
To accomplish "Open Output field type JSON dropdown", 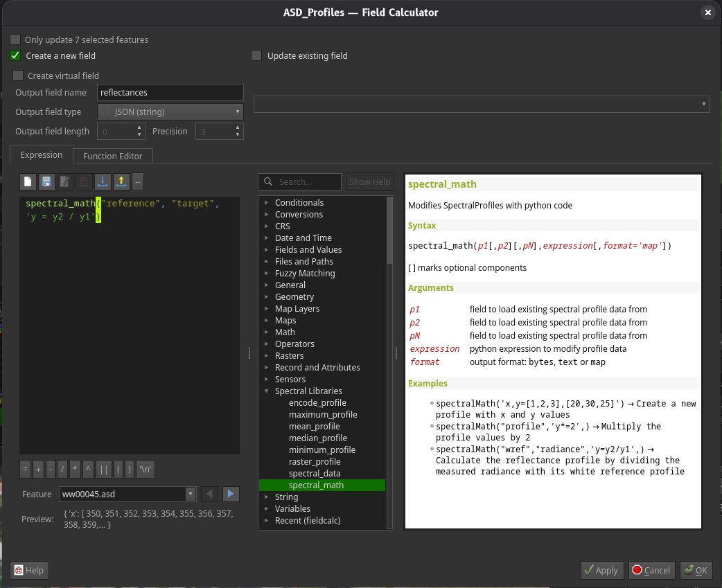I will point(170,112).
